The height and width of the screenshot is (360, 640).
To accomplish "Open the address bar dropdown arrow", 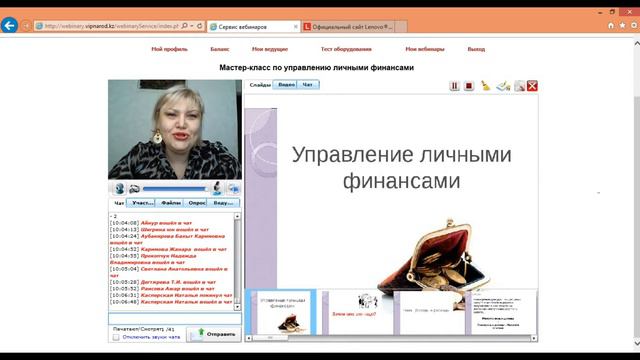I will coord(191,26).
